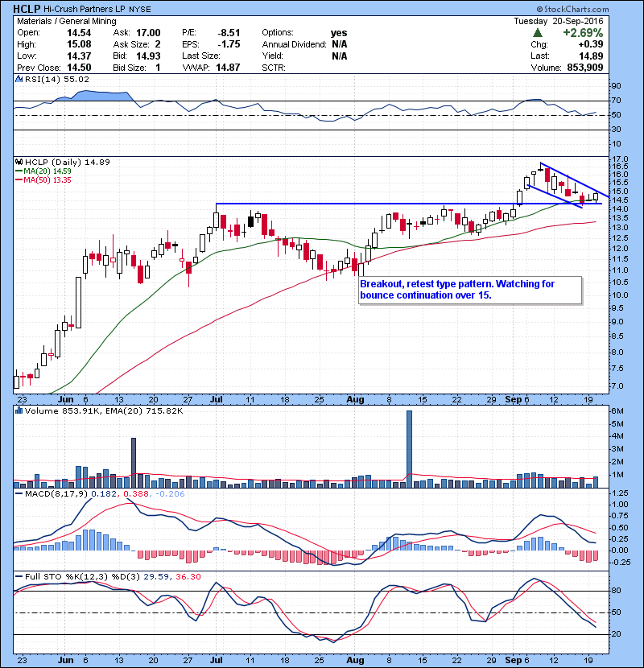644x668 pixels.
Task: Click the Bid value 14.93
Action: click(148, 56)
